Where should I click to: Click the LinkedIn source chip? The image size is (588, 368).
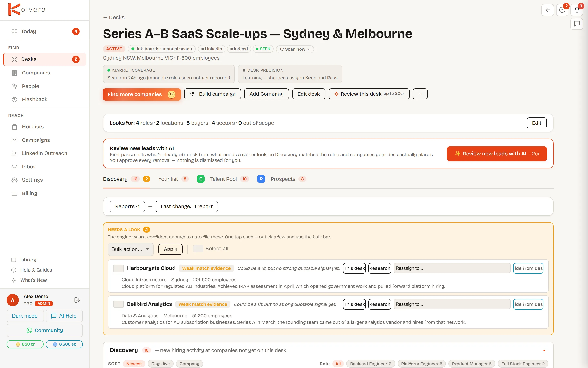pyautogui.click(x=212, y=49)
